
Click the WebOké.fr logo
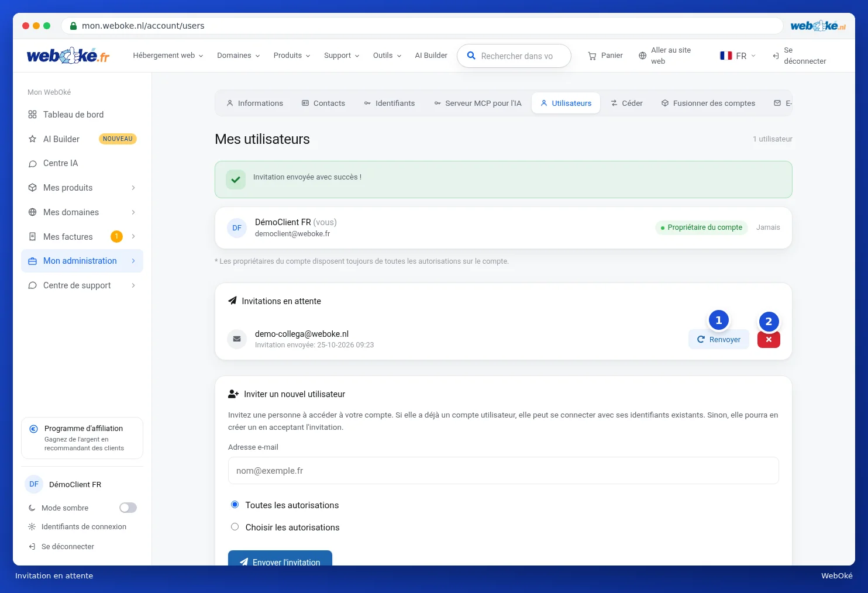click(x=68, y=56)
